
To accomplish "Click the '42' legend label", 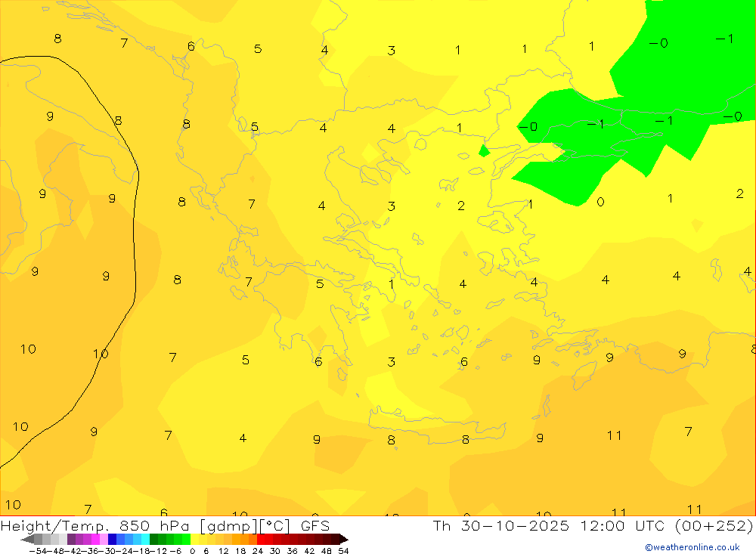I will [309, 551].
